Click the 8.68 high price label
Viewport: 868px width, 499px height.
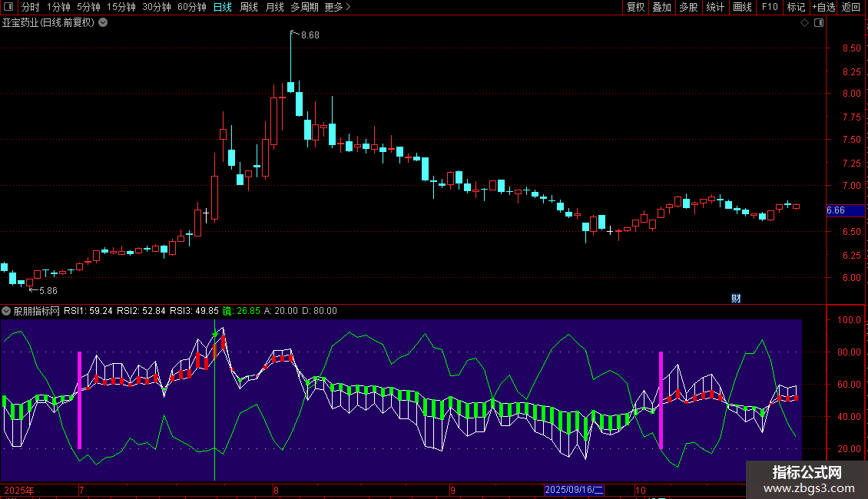[310, 35]
